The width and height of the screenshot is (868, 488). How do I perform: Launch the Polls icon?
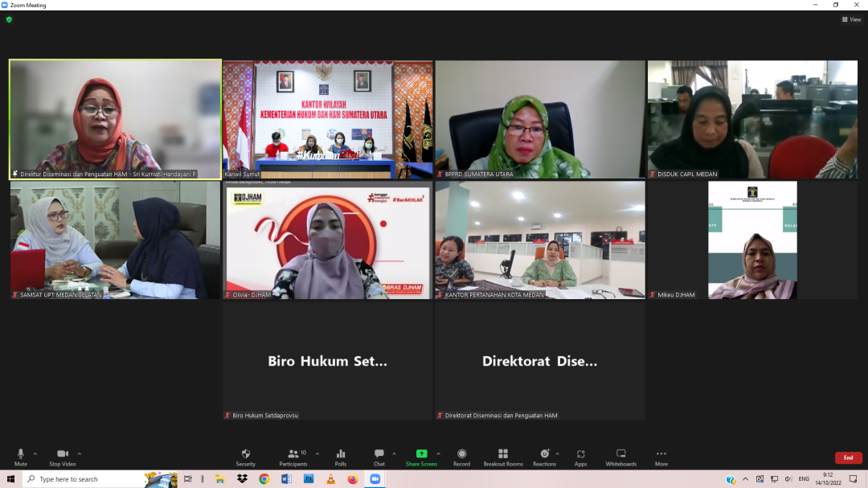(x=341, y=457)
